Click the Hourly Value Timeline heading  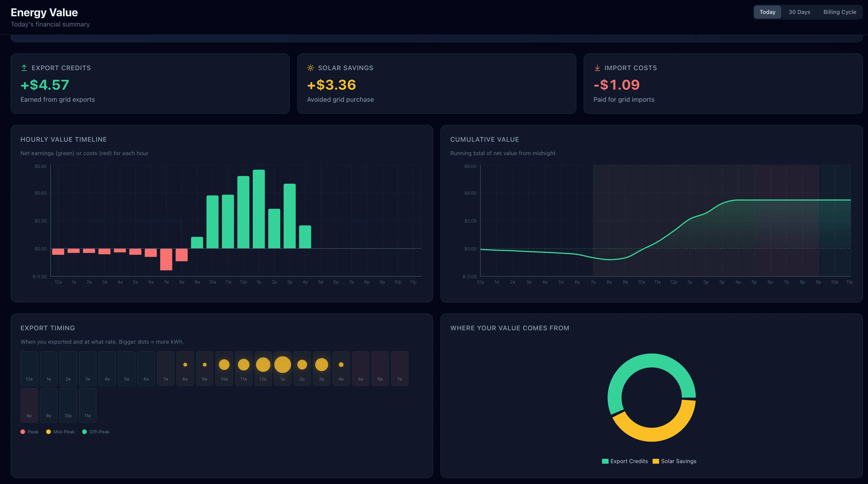(64, 139)
